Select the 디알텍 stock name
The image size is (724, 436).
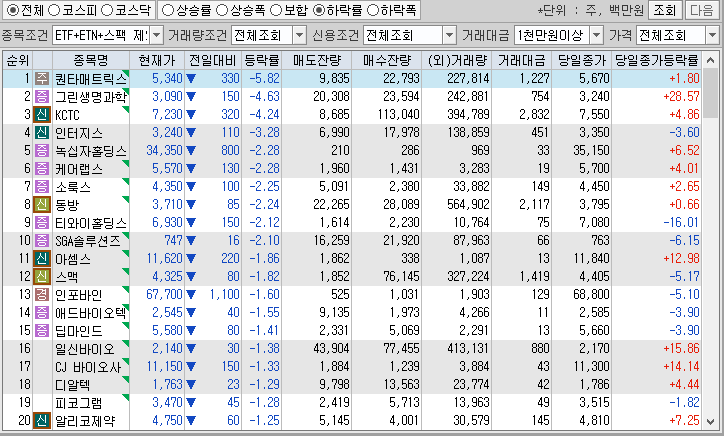point(72,385)
